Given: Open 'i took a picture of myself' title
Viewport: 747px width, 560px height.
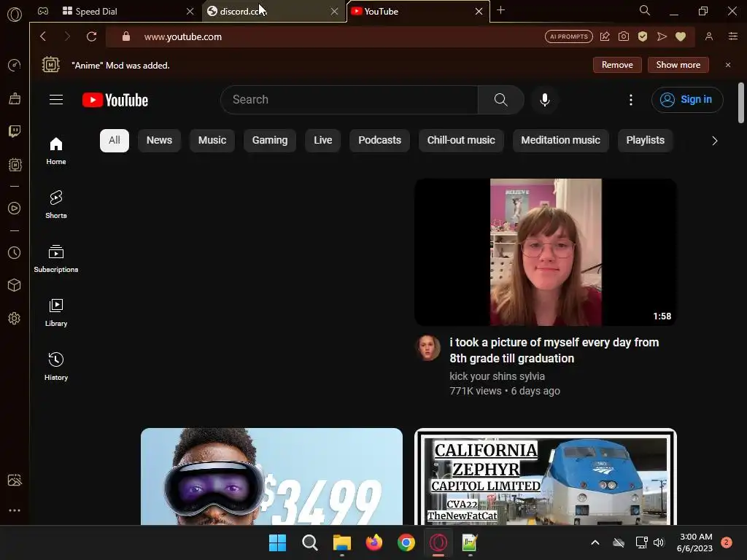Looking at the screenshot, I should 554,350.
